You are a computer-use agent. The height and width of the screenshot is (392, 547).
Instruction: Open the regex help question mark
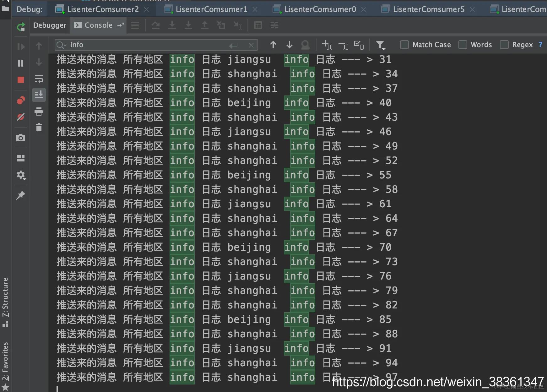coord(541,45)
